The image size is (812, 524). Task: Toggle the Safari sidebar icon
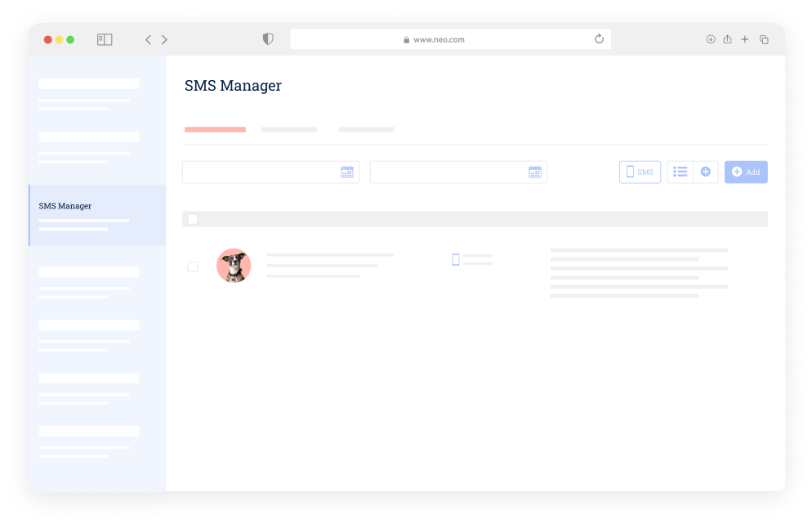[x=105, y=39]
